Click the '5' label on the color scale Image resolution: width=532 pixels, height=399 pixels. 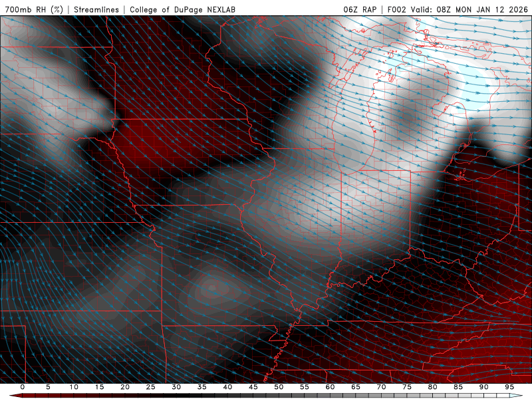48,387
